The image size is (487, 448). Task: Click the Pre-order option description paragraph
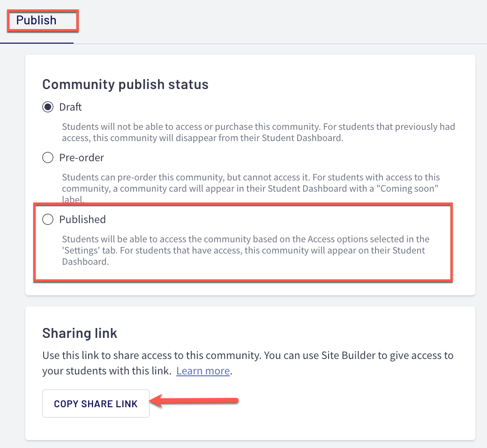click(x=251, y=188)
